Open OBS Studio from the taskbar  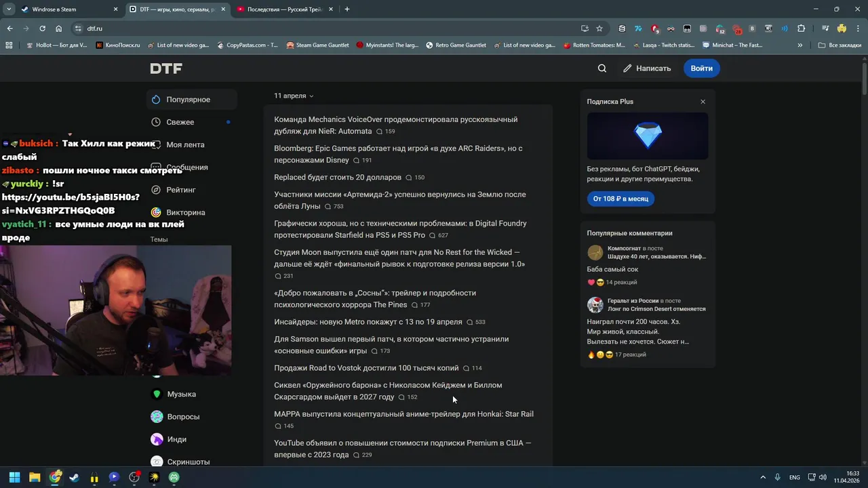134,477
